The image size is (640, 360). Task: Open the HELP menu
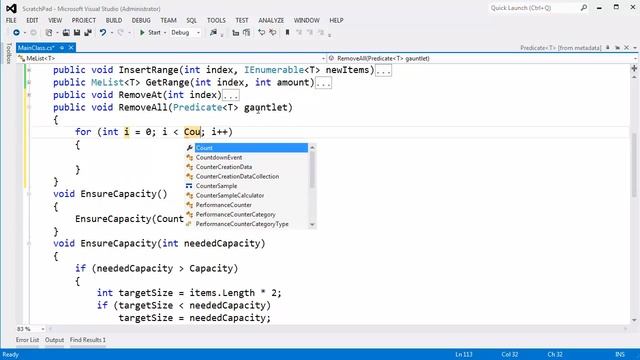[336, 20]
